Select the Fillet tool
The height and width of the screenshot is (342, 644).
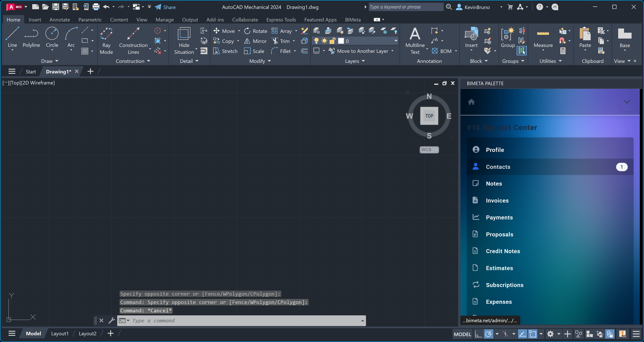coord(281,51)
